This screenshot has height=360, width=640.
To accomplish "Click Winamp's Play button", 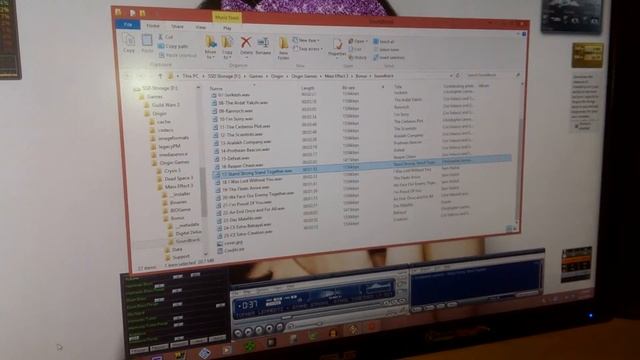I will pyautogui.click(x=249, y=331).
